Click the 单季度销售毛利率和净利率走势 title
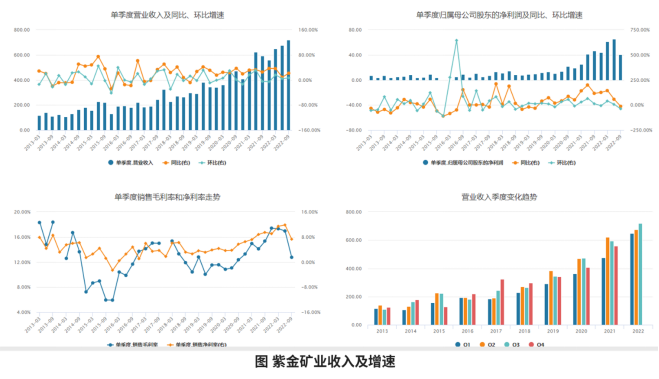The width and height of the screenshot is (659, 379). tap(167, 197)
